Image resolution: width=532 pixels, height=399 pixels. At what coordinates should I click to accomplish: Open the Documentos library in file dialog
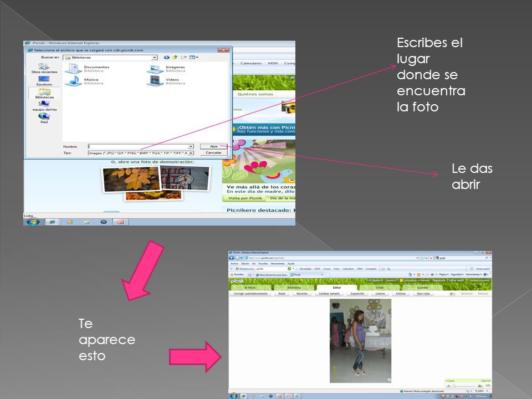click(88, 69)
